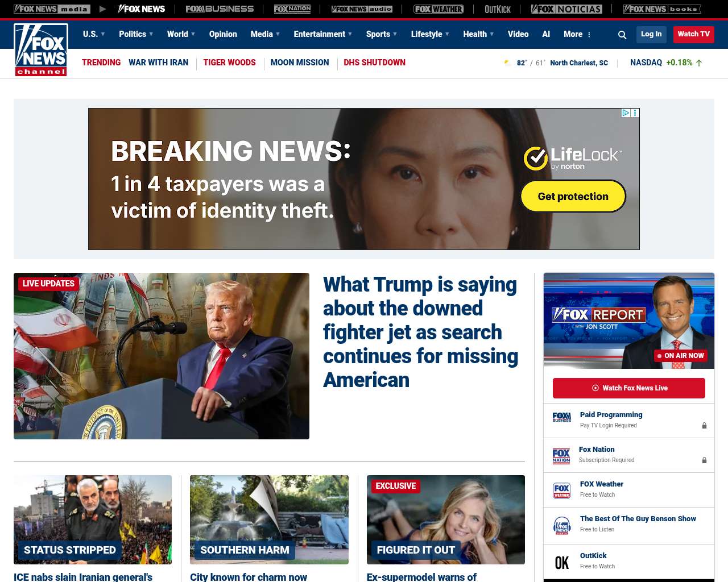Click the OutKick OK icon in sidebar
The height and width of the screenshot is (582, 728).
click(x=562, y=563)
